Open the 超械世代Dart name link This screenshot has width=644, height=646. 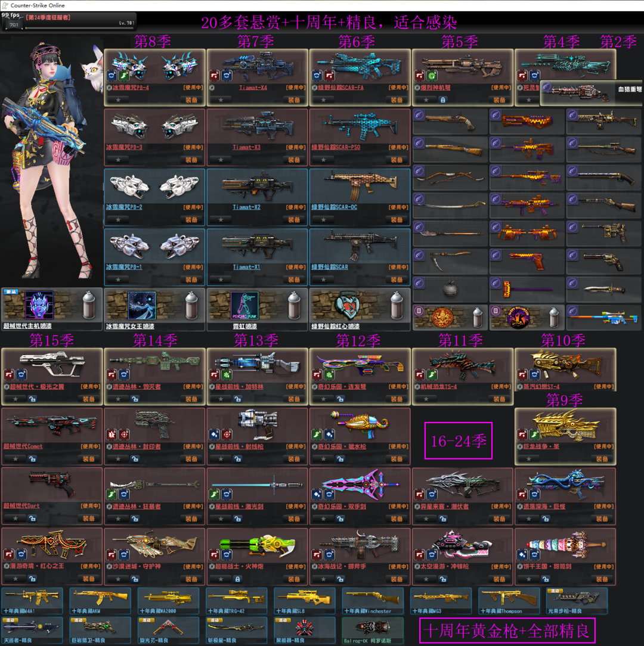pyautogui.click(x=21, y=505)
